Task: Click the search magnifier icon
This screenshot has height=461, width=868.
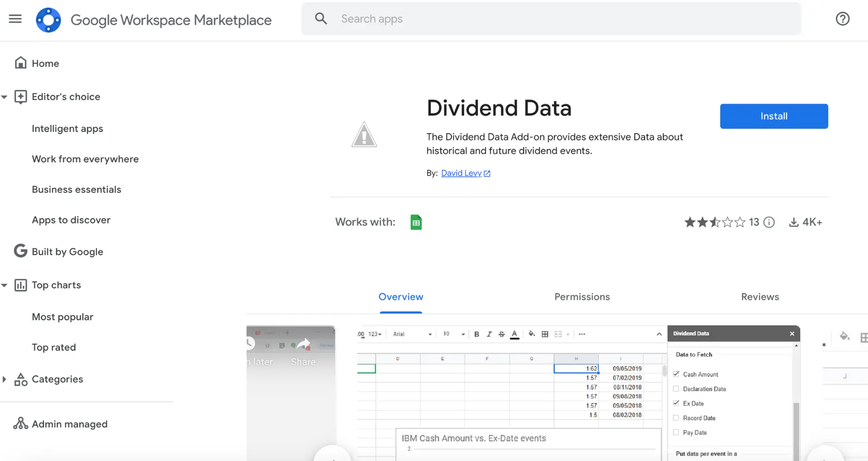Action: [321, 19]
